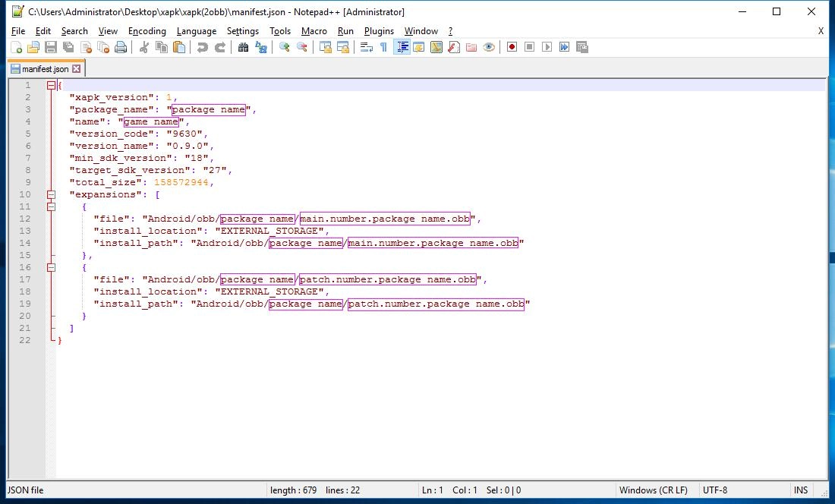This screenshot has width=835, height=504.
Task: Toggle word wrap in the toolbar
Action: tap(365, 47)
